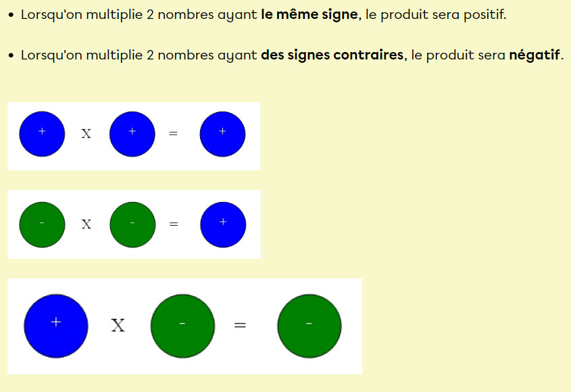Click the second blue plus circle in the top equation
This screenshot has width=571, height=392.
click(132, 133)
